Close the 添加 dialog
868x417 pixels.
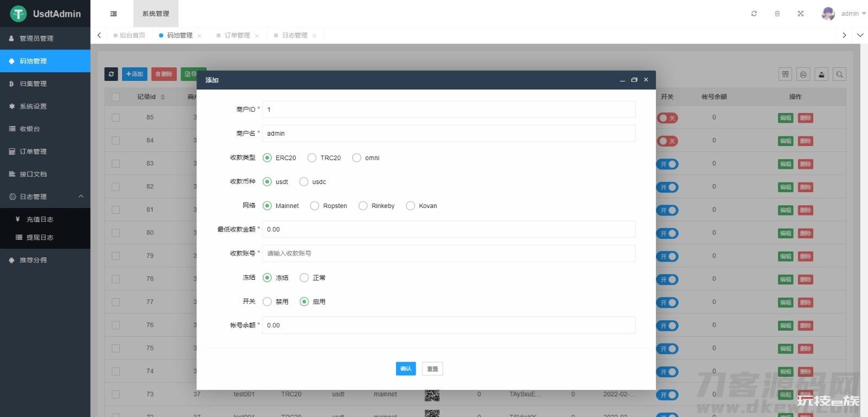[x=646, y=80]
